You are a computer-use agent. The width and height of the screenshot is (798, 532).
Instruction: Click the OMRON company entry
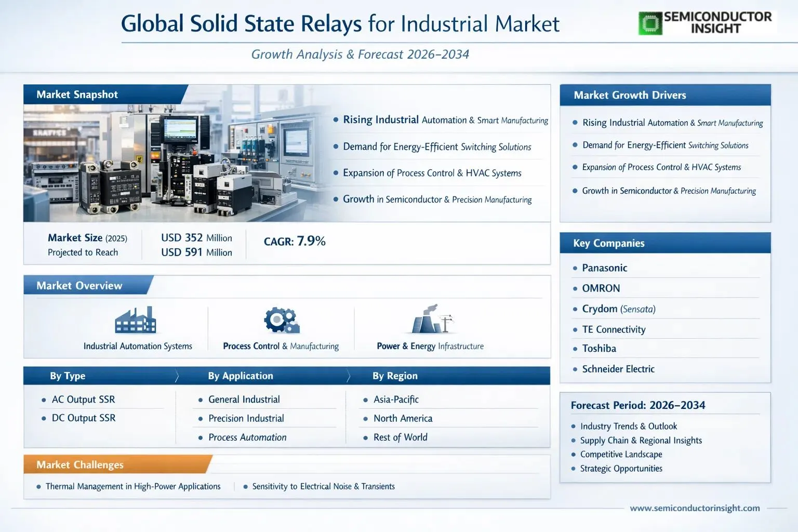[601, 288]
